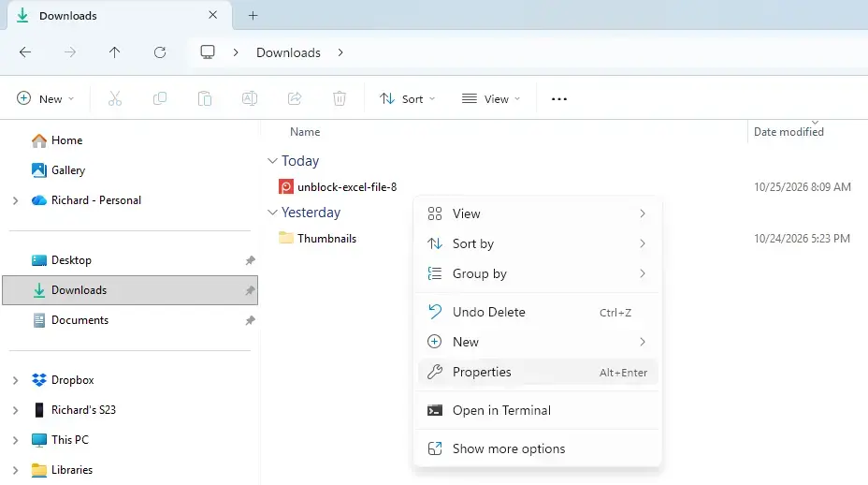Expand chevron after Downloads in address bar

[x=340, y=52]
